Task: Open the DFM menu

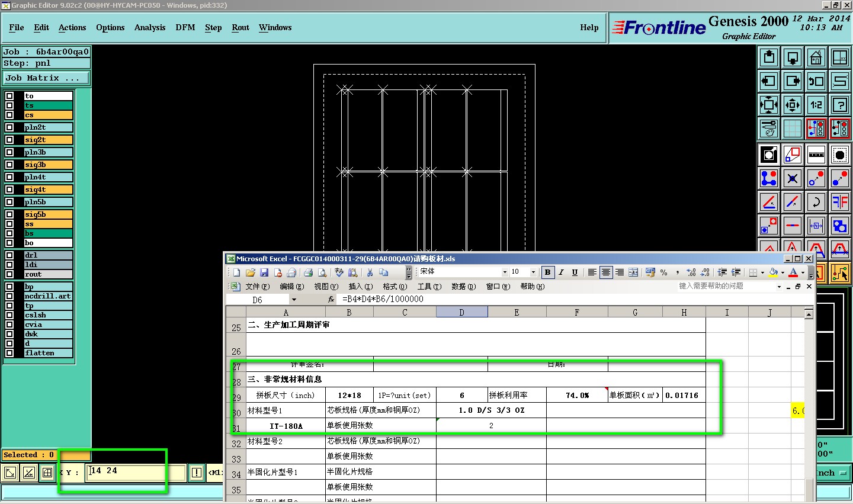Action: pos(185,28)
